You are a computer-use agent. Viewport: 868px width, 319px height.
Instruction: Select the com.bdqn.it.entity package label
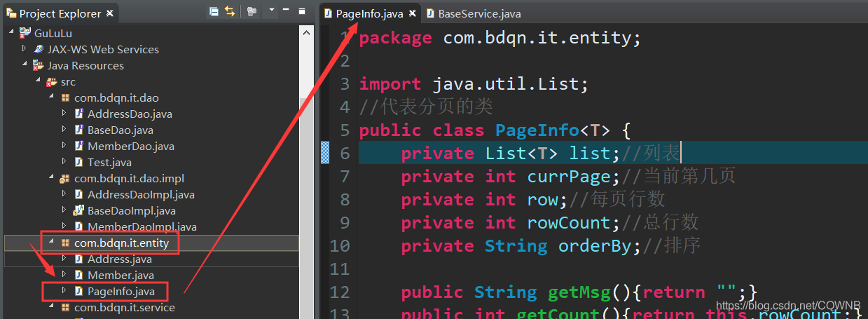121,243
